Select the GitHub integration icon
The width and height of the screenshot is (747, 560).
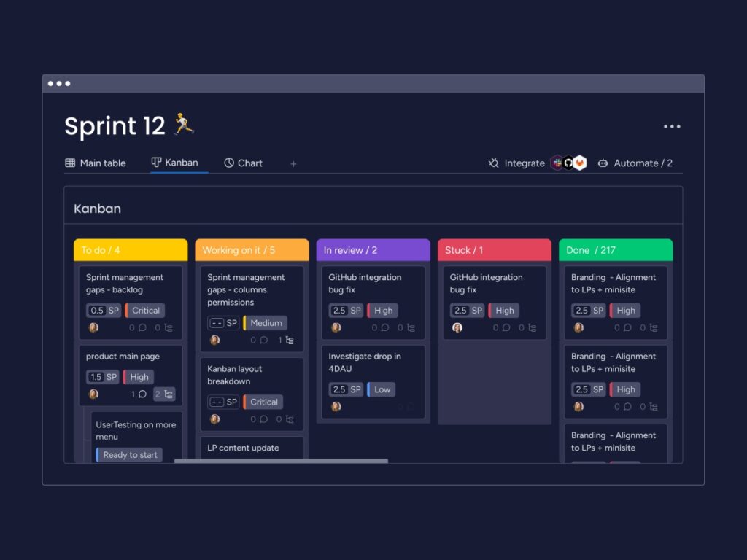(568, 163)
